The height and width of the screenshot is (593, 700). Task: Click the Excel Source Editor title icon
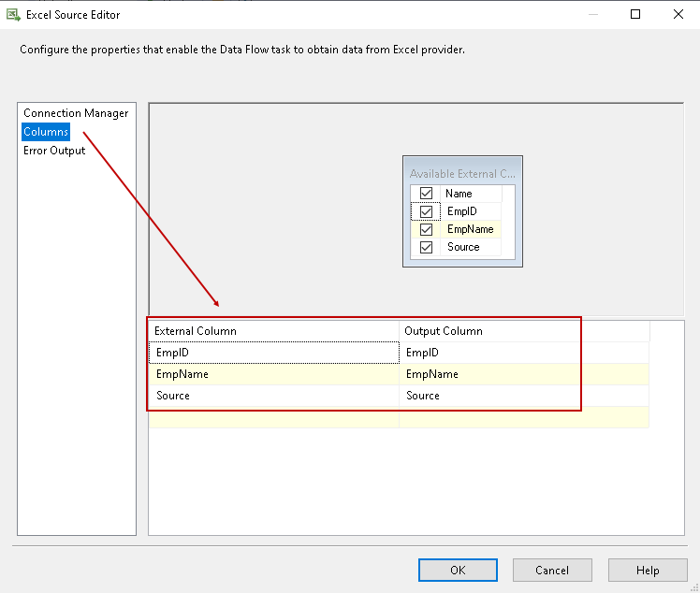[x=13, y=15]
